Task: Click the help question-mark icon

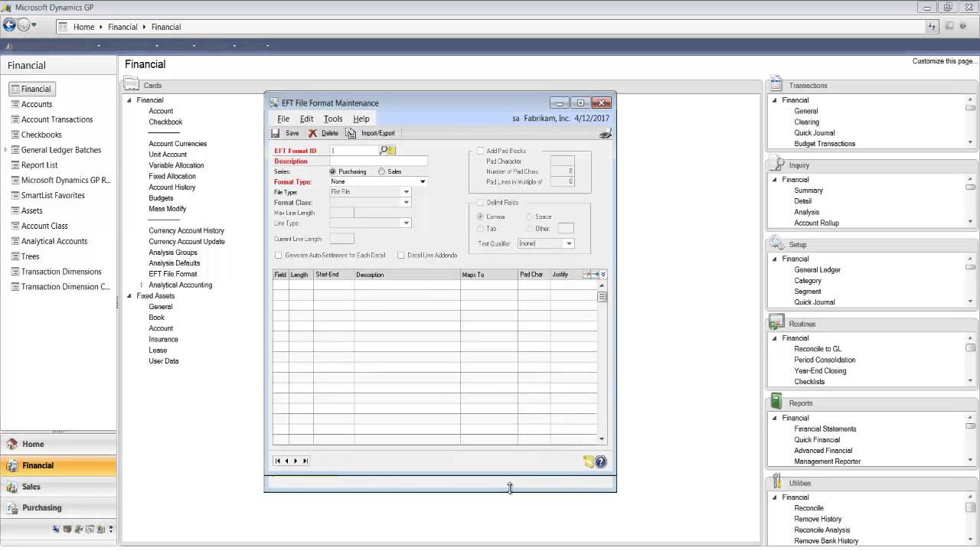Action: pyautogui.click(x=601, y=461)
